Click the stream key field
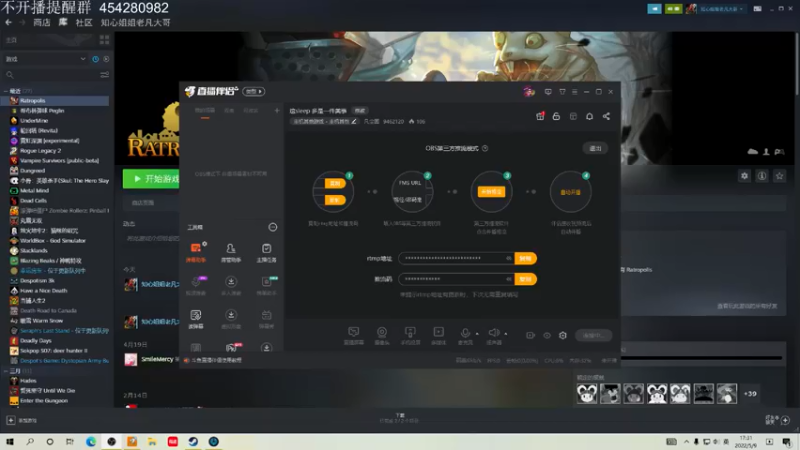Screen dimensions: 800x450 tap(456, 279)
